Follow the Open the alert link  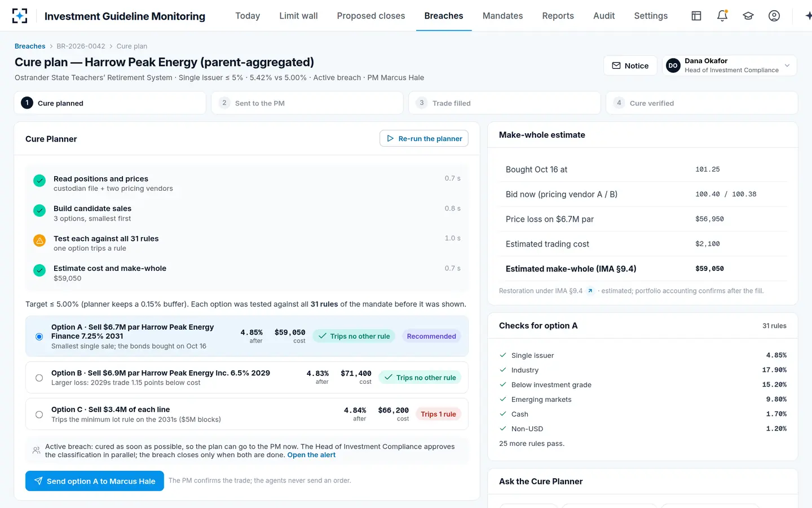point(311,455)
